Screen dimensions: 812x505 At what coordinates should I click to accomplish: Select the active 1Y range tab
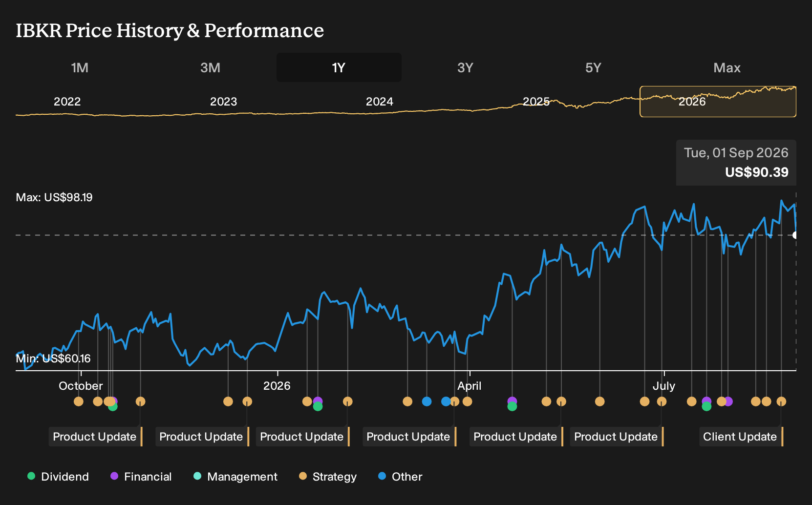(x=339, y=67)
